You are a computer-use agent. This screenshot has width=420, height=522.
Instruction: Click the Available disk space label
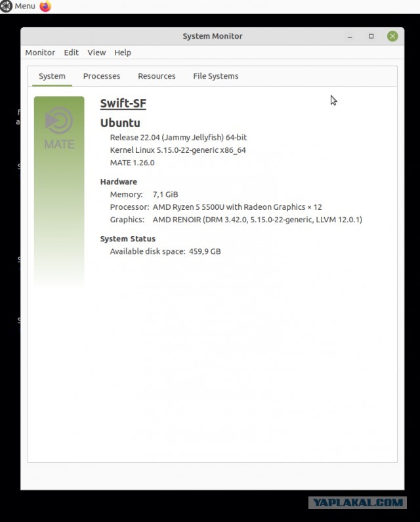point(148,251)
